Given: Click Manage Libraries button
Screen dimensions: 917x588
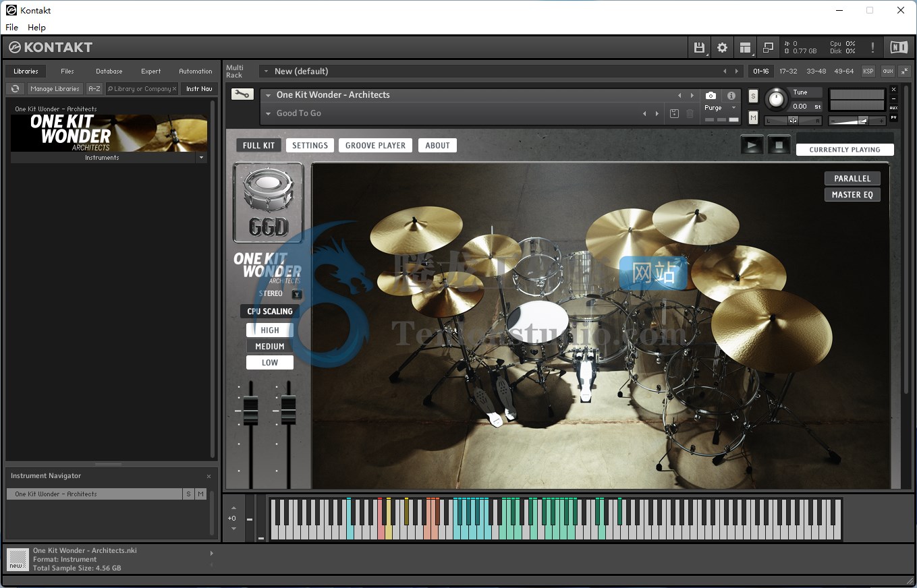Looking at the screenshot, I should click(x=55, y=88).
